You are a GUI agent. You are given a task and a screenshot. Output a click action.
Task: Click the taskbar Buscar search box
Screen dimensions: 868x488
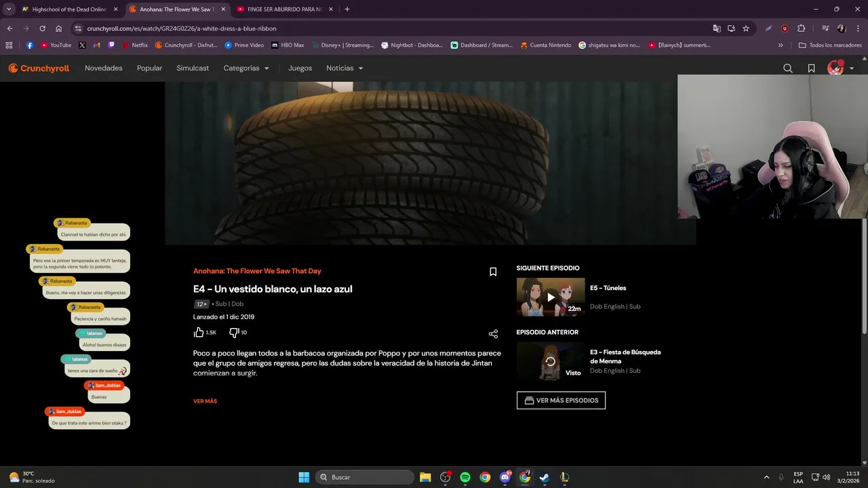(x=366, y=477)
